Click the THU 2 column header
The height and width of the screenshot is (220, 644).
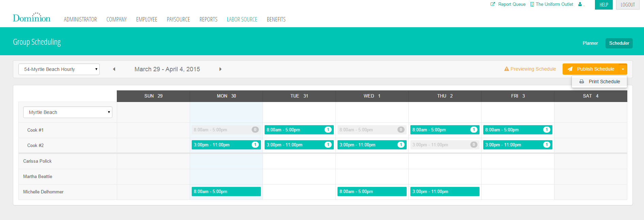click(445, 96)
